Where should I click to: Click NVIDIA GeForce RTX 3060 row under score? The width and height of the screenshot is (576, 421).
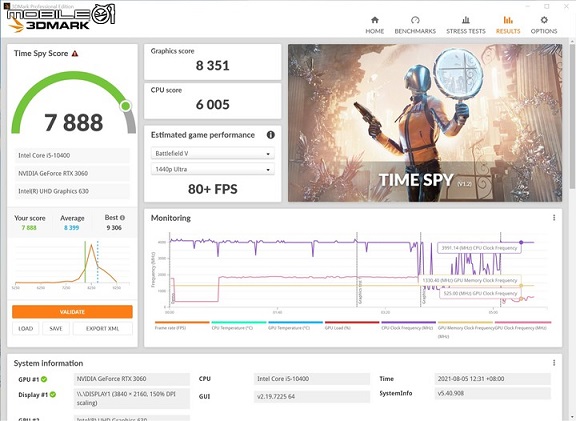[72, 173]
